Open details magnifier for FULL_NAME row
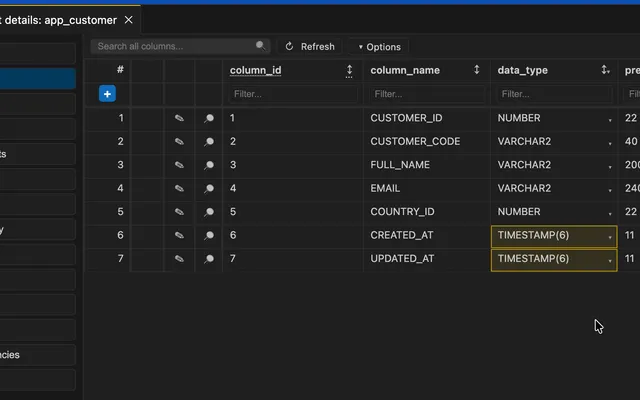The width and height of the screenshot is (640, 400). pyautogui.click(x=209, y=165)
